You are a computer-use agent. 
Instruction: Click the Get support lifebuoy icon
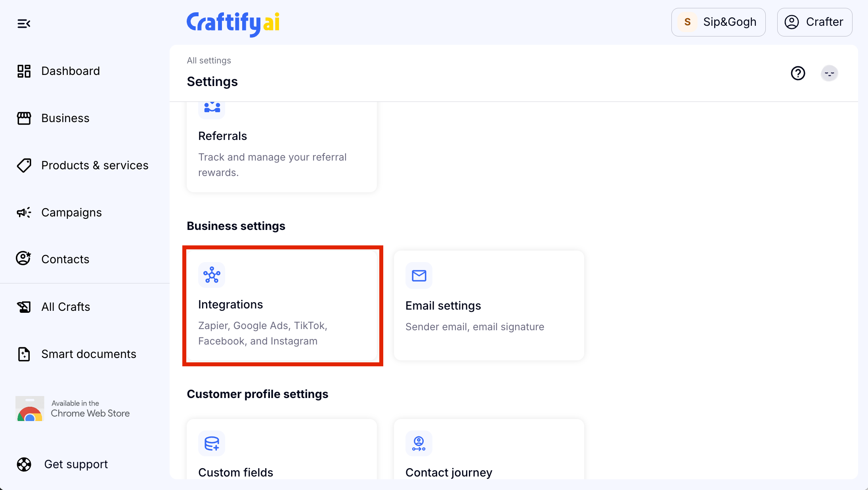tap(24, 464)
